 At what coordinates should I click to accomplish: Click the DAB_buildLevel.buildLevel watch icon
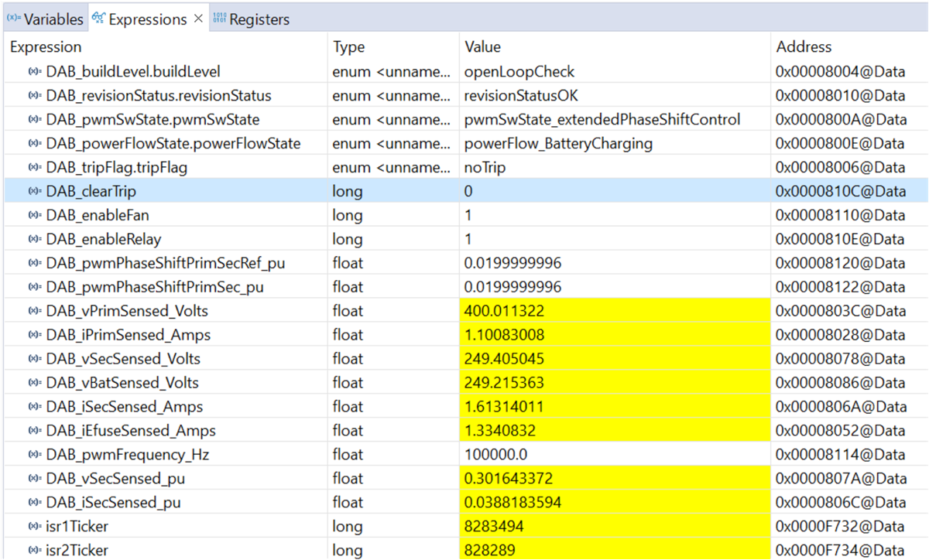point(35,72)
